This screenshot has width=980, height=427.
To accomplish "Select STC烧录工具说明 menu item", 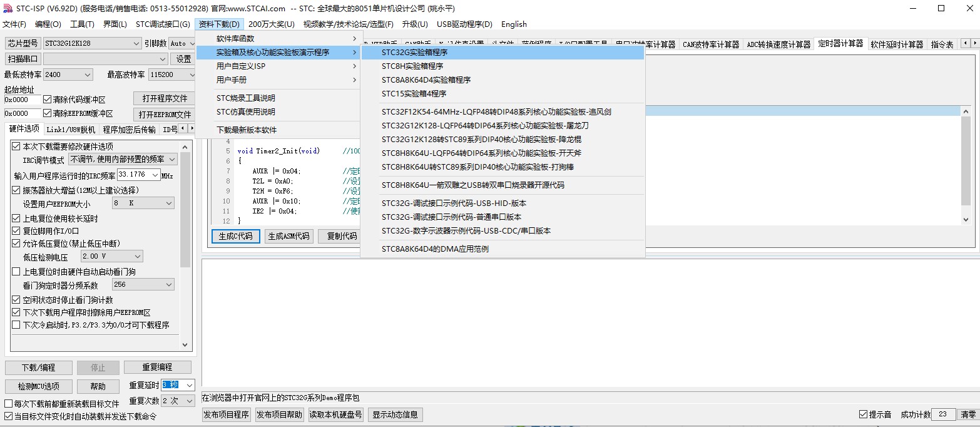I will [x=278, y=98].
